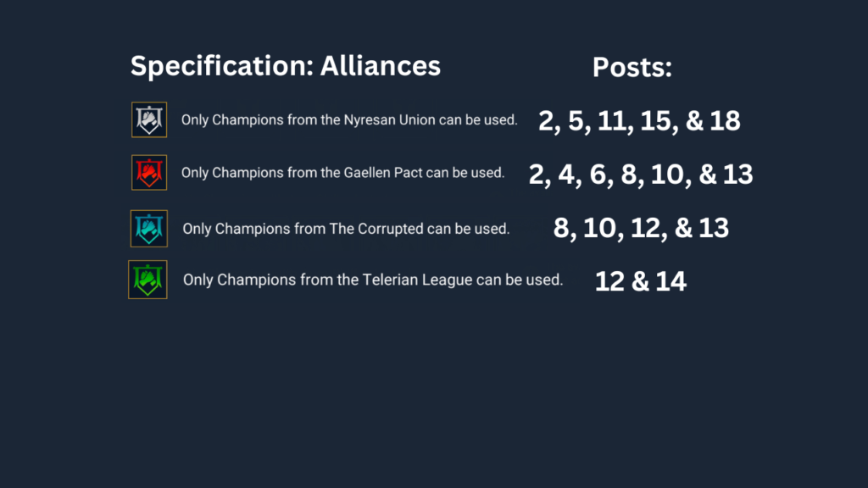Click the Gaellen Pact champions restriction text

(x=342, y=173)
